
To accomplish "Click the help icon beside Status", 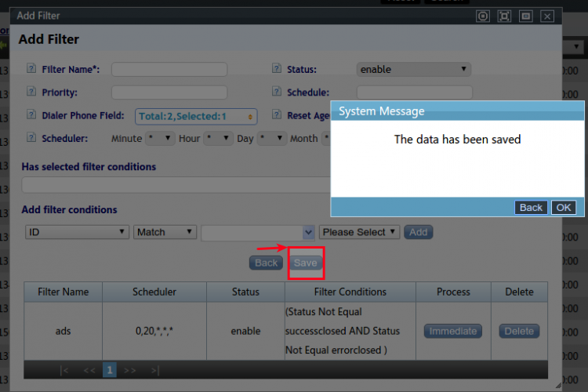I will [x=277, y=69].
